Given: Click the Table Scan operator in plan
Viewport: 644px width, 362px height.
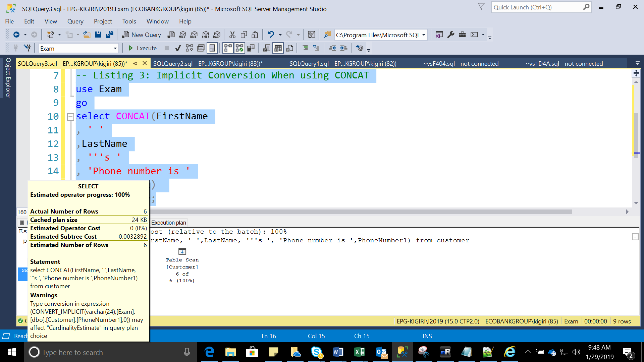Looking at the screenshot, I should click(182, 265).
